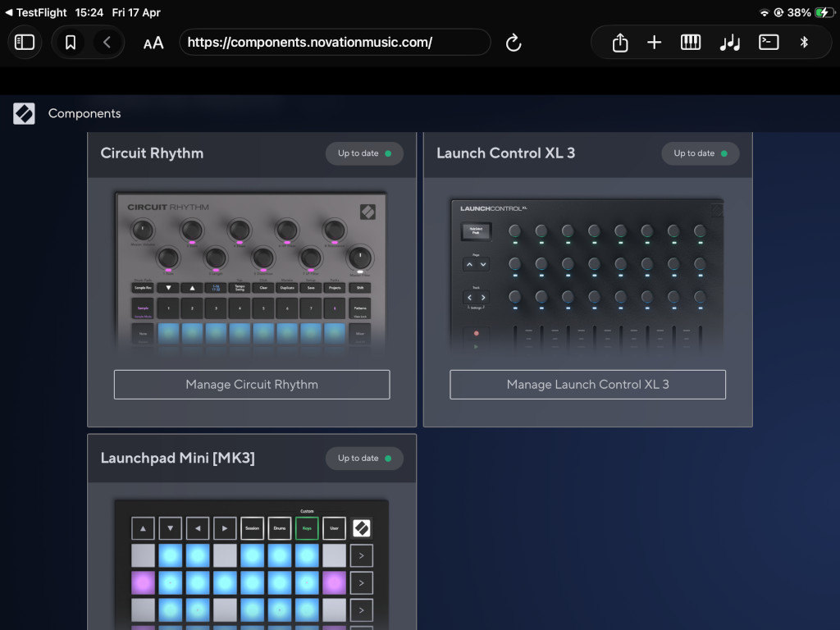
Task: Click Circuit Rhythm Up to date badge
Action: coord(364,153)
